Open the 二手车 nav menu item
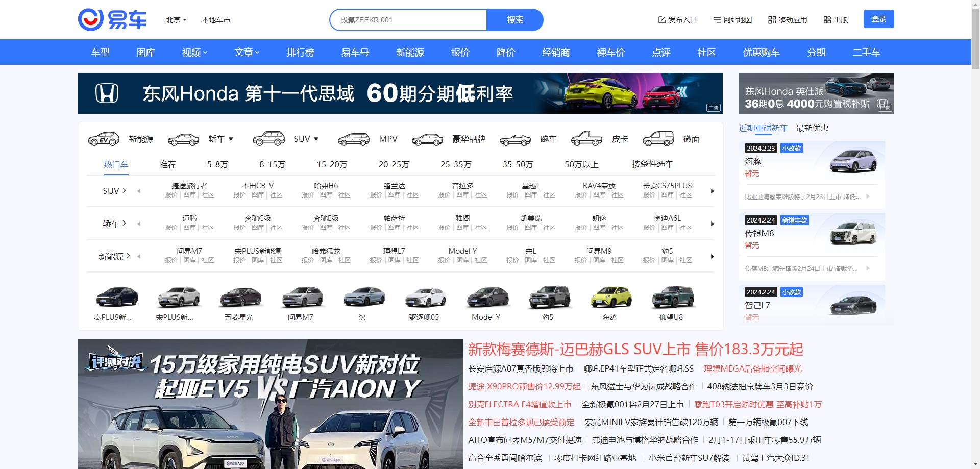The width and height of the screenshot is (980, 469). (867, 52)
